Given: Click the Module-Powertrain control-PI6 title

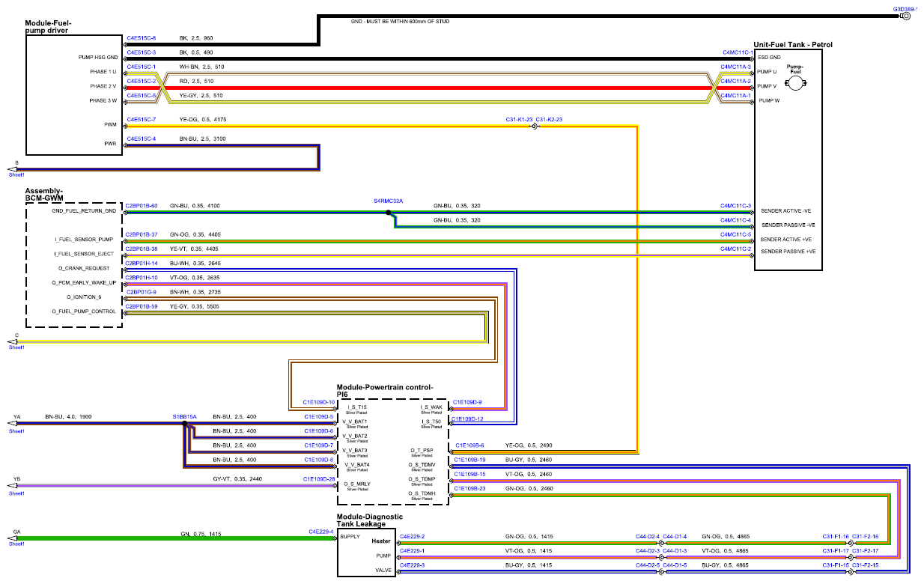Looking at the screenshot, I should point(385,391).
